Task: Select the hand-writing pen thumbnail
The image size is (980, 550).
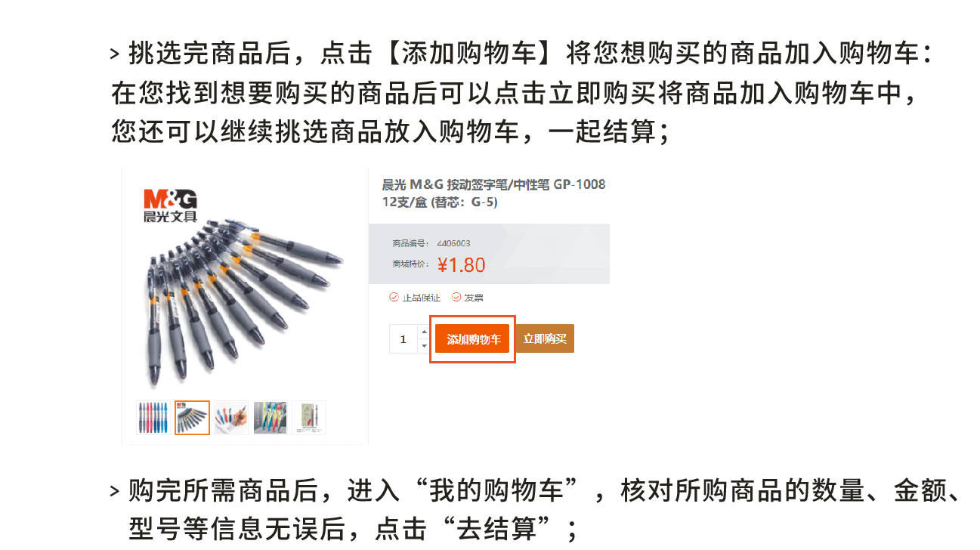Action: [231, 418]
